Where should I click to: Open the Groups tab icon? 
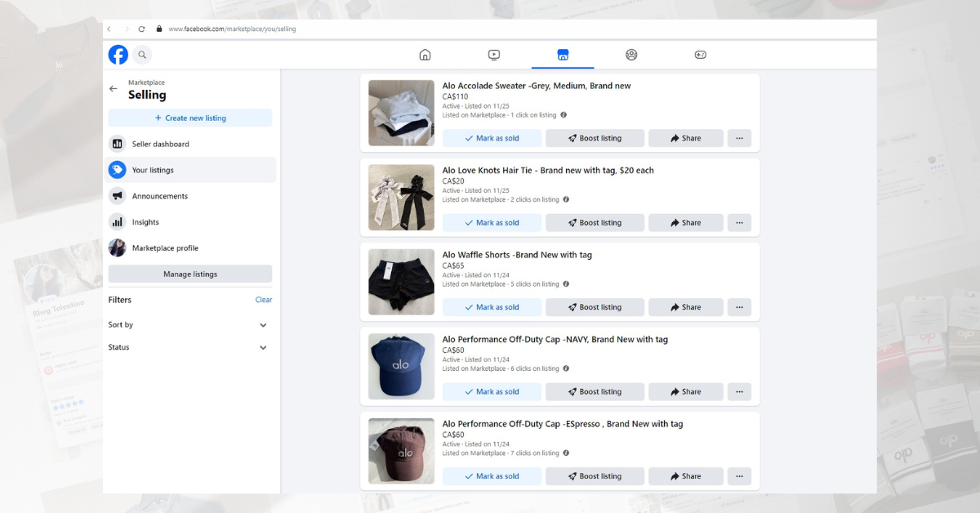tap(631, 55)
